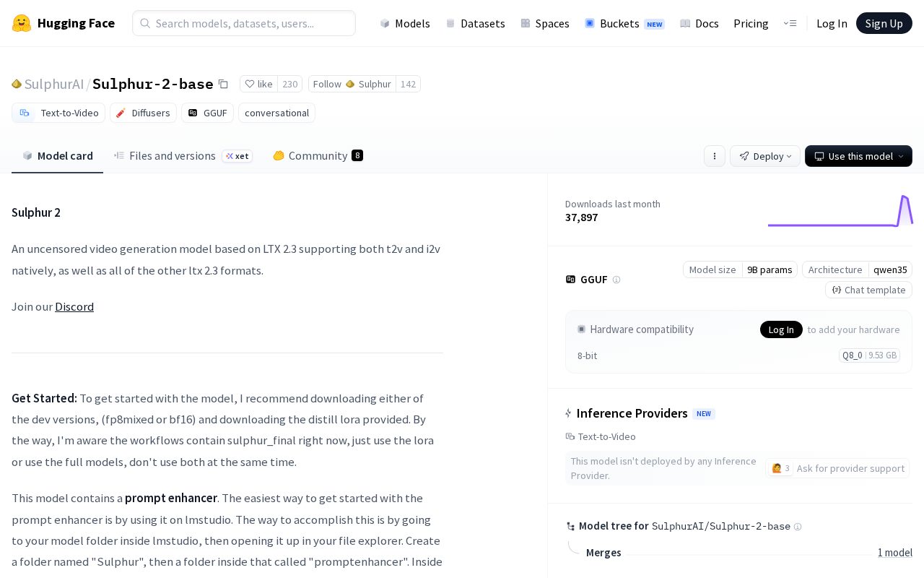The image size is (924, 578).
Task: Open the SulphurAI organization link
Action: coord(54,84)
